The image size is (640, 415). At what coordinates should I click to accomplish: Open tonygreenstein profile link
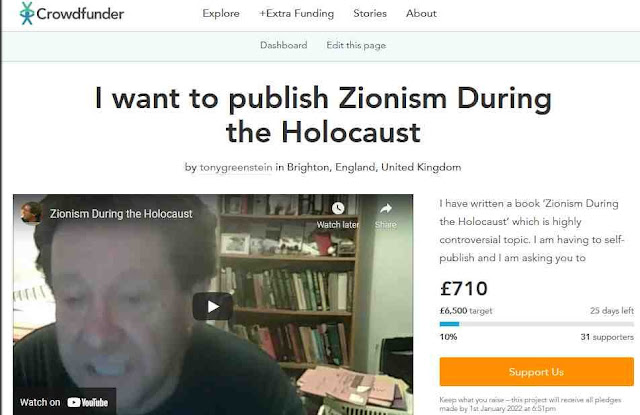pos(236,167)
